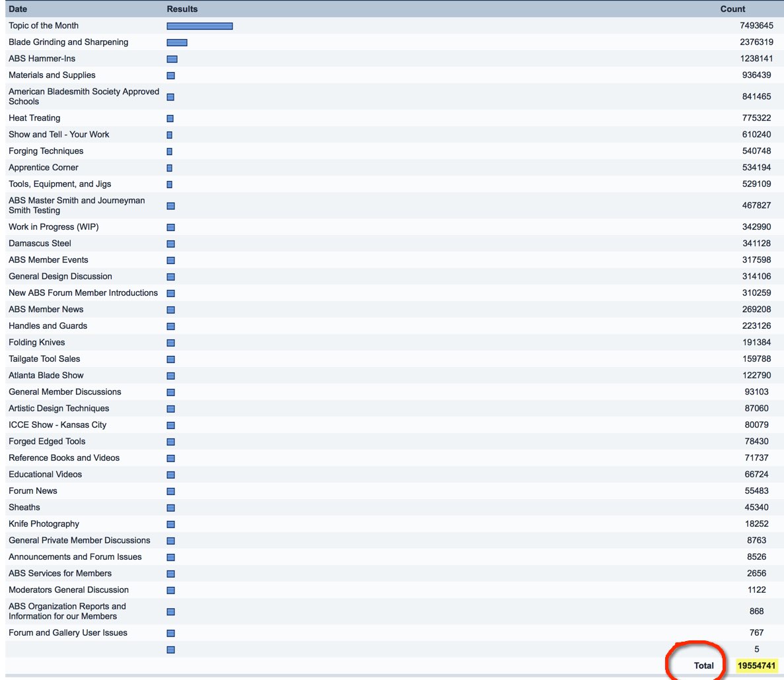Screen dimensions: 784x680
Task: Select New ABS Forum Member Introductions label
Action: (x=83, y=292)
